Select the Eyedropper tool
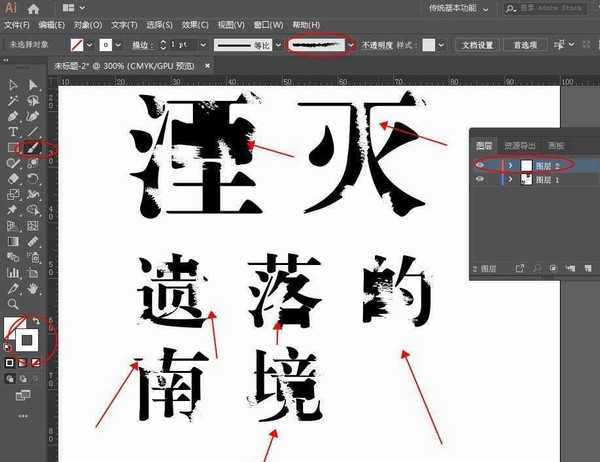600x462 pixels. [33, 242]
